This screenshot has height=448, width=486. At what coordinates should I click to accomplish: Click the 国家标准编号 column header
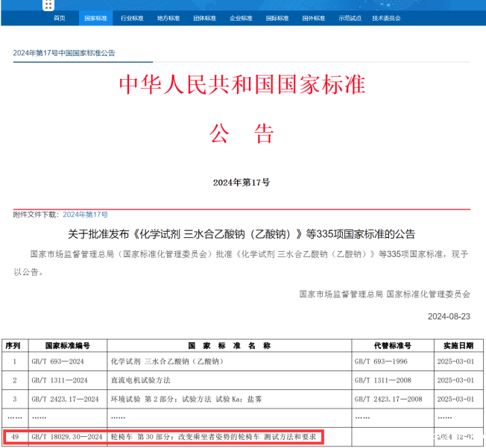point(67,346)
